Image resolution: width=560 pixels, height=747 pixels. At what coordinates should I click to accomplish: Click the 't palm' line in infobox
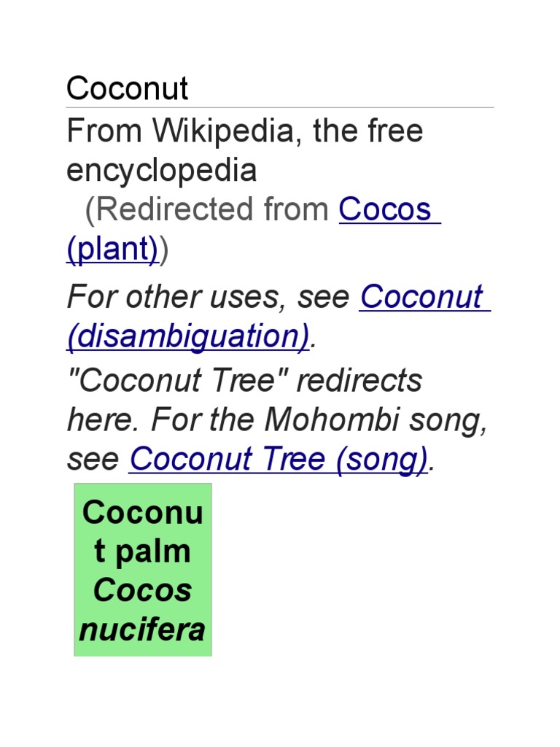[143, 551]
